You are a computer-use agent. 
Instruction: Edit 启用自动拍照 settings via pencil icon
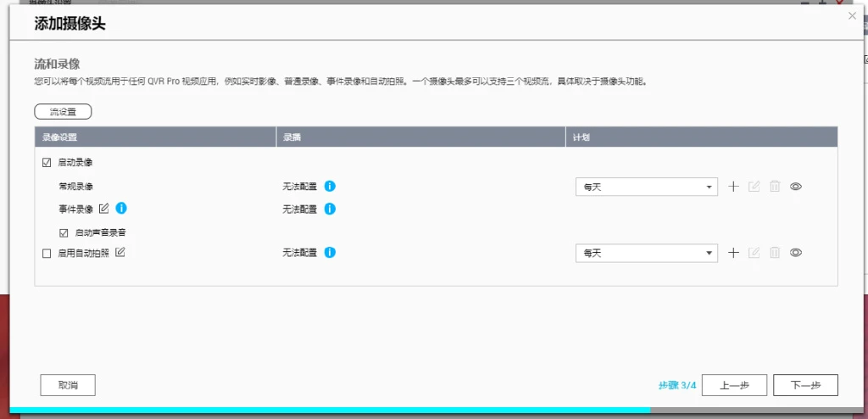pyautogui.click(x=120, y=252)
